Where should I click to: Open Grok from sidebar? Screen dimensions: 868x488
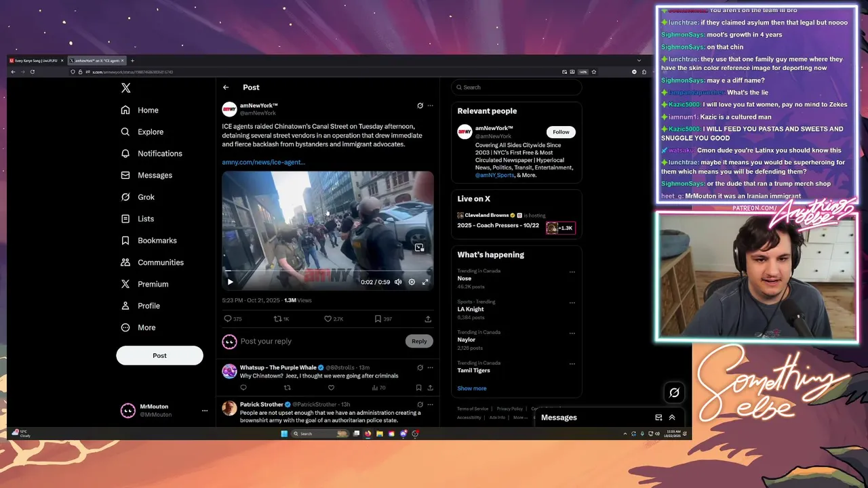point(138,197)
